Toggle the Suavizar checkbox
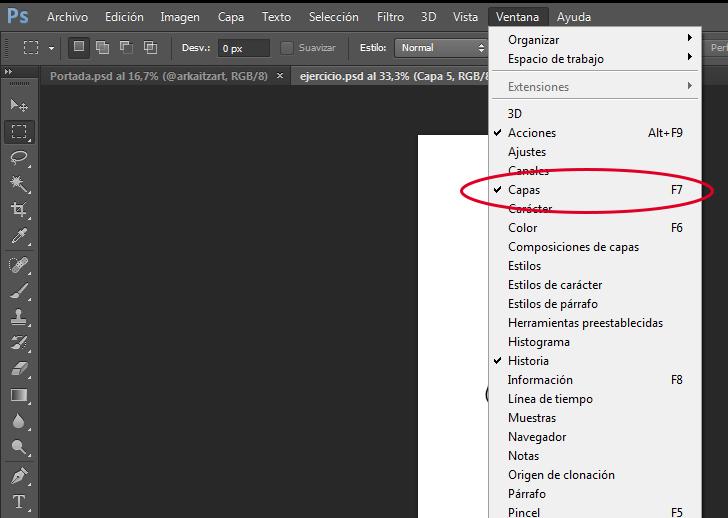728x518 pixels. 287,48
